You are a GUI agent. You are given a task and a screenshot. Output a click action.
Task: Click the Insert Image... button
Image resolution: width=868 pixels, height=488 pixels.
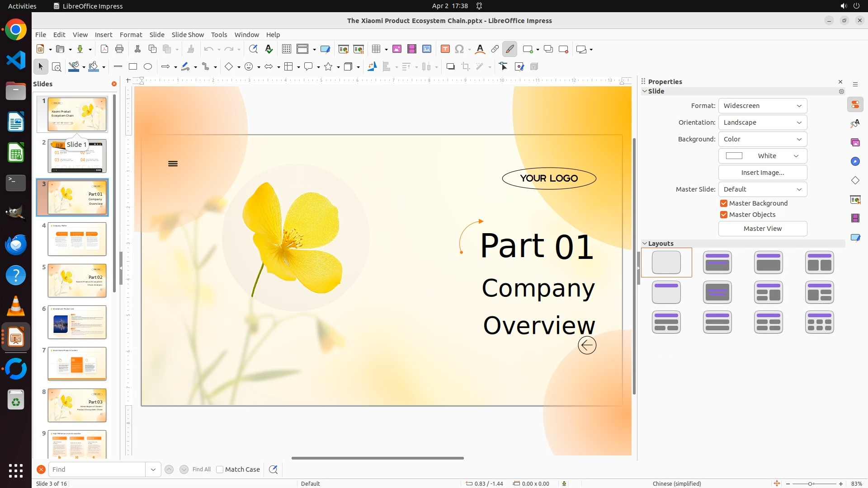click(762, 173)
